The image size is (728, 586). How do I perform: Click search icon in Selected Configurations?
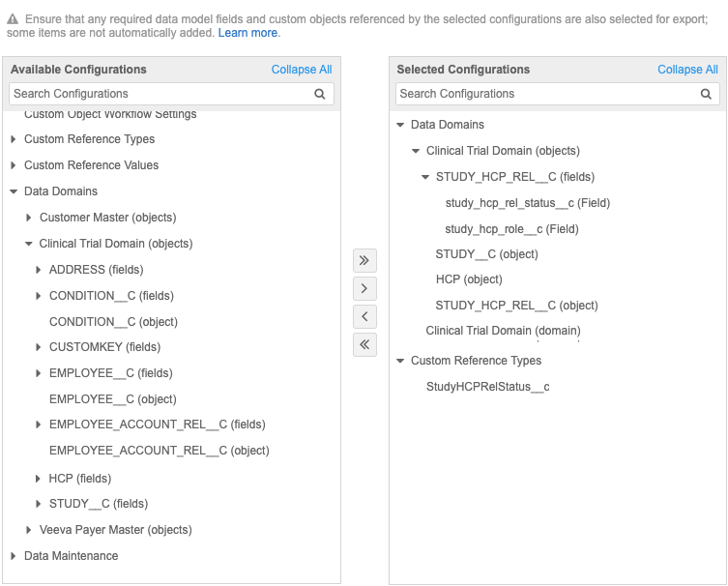point(707,94)
